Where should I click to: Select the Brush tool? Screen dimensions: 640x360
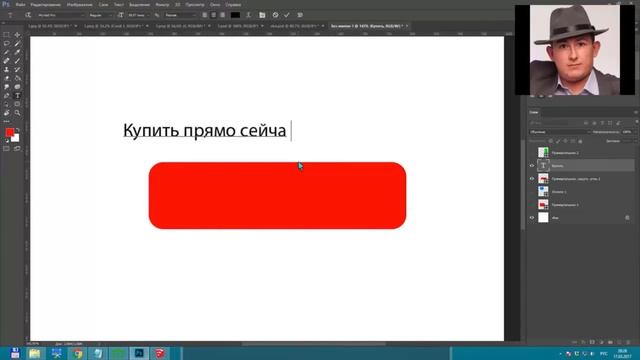(17, 60)
